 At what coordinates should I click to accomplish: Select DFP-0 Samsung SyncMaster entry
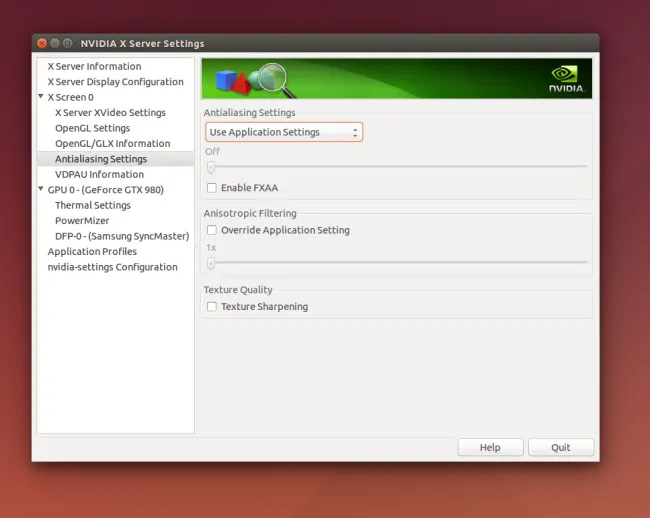click(x=122, y=236)
